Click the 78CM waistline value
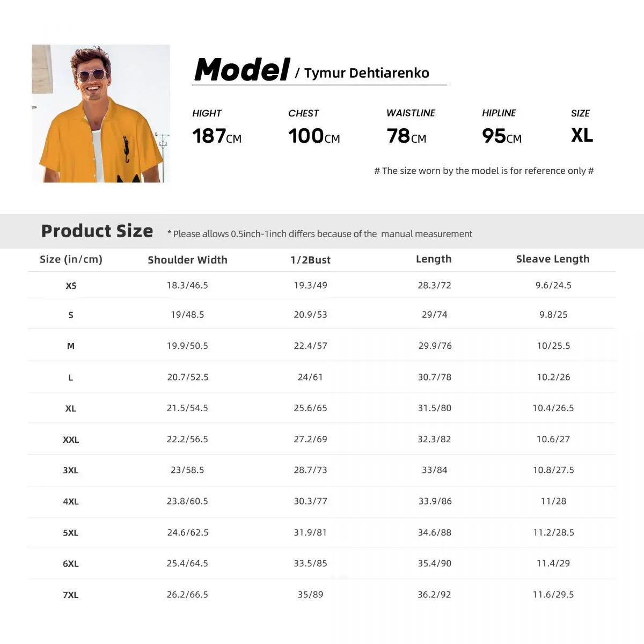Screen dimensions: 644x644 click(406, 136)
